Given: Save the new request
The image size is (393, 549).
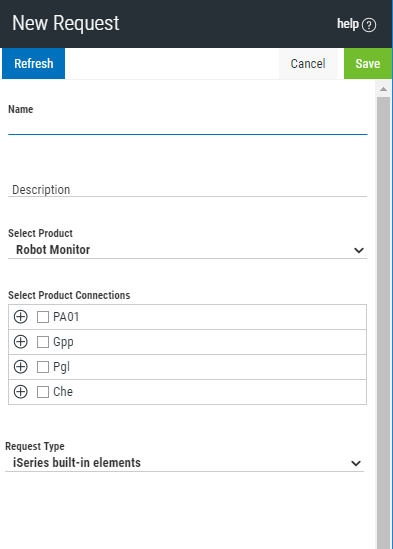Looking at the screenshot, I should [368, 63].
